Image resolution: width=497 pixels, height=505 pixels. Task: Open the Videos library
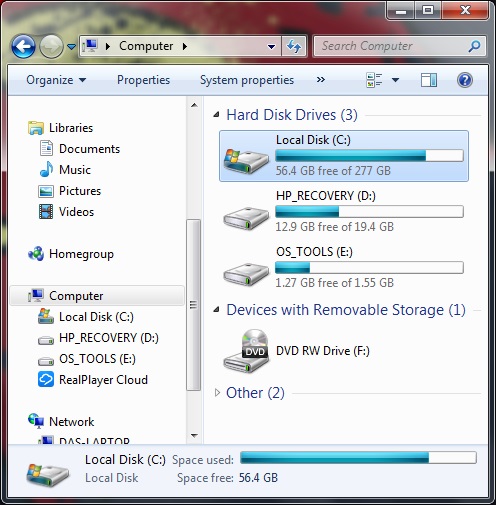click(x=76, y=212)
